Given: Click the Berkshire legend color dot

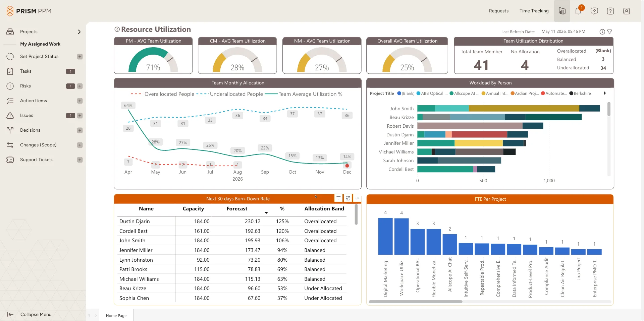Looking at the screenshot, I should point(571,93).
